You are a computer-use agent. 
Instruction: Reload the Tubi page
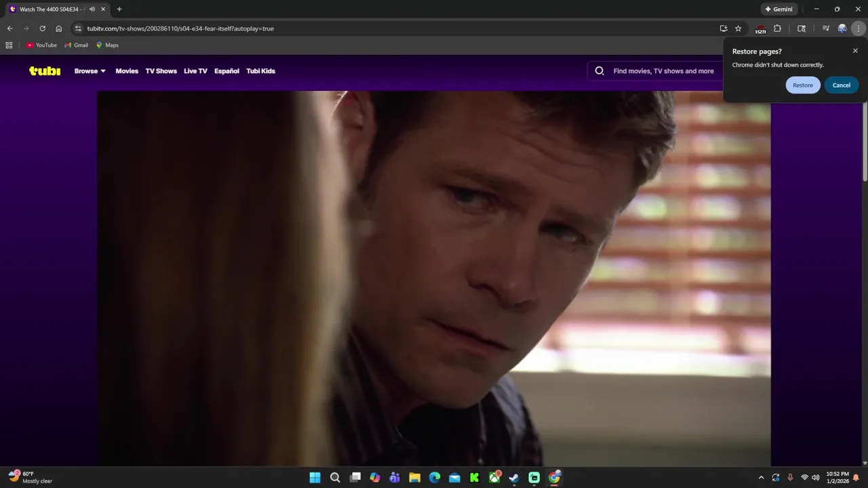coord(42,28)
